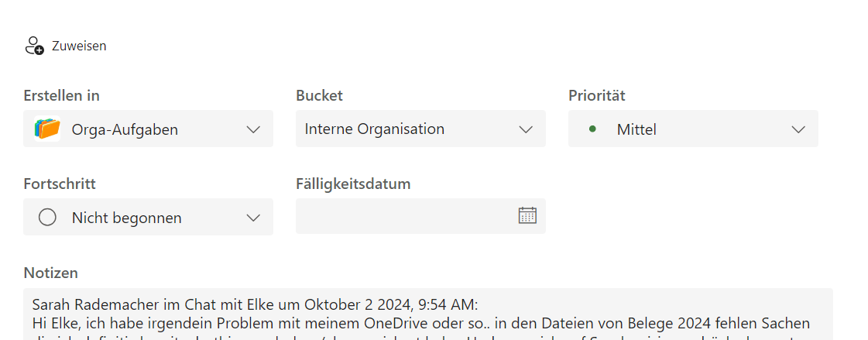Expand the Bucket dropdown chevron
The width and height of the screenshot is (868, 340).
525,129
